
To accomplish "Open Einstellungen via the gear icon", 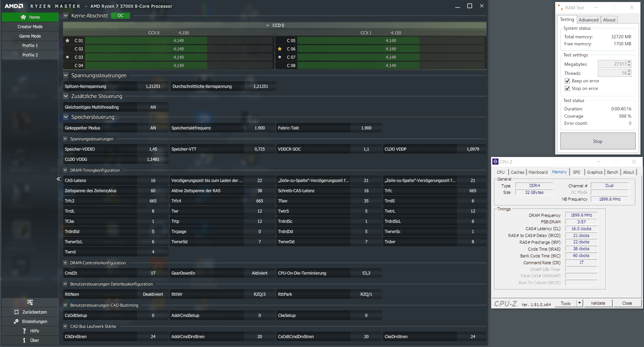I will click(16, 321).
